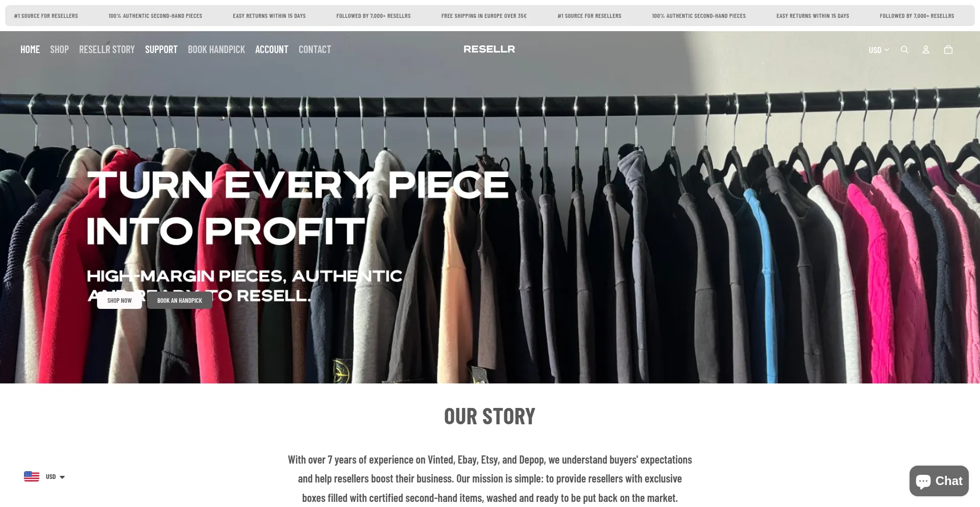Viewport: 980px width, 507px height.
Task: Open the Shopify Chat widget
Action: [x=939, y=480]
